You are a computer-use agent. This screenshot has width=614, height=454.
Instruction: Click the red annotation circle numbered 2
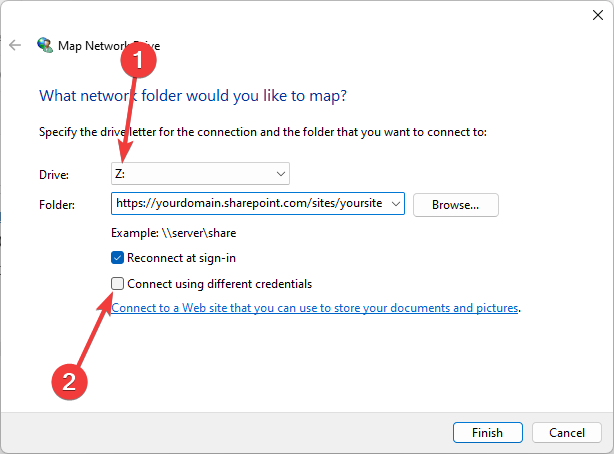pos(70,379)
